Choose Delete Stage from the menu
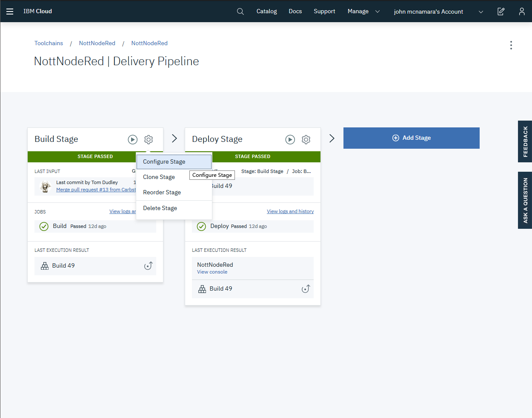This screenshot has height=418, width=532. (160, 208)
